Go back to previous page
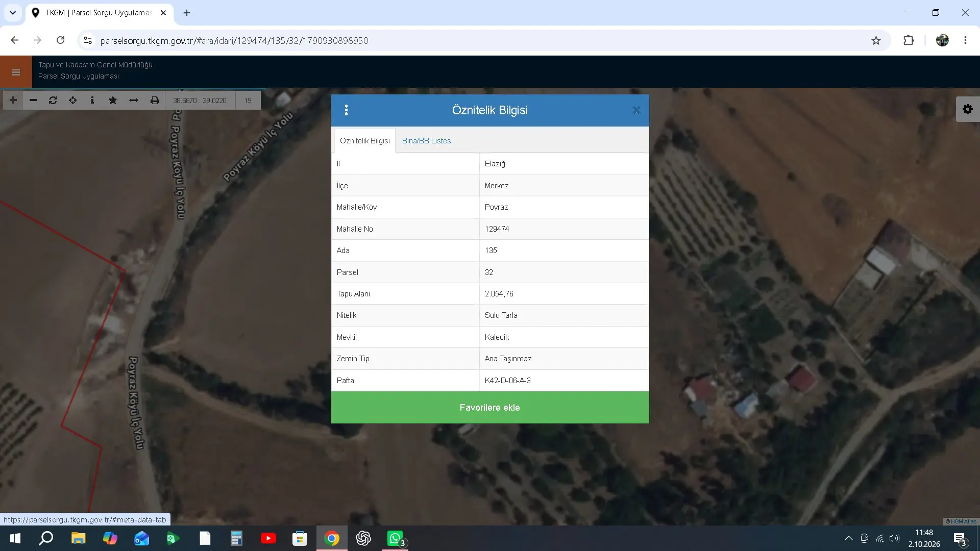This screenshot has height=551, width=980. click(15, 40)
